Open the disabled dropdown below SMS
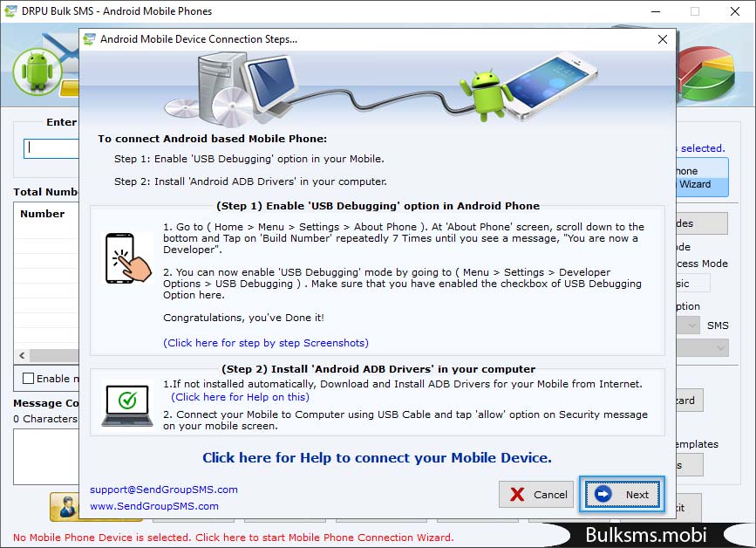The height and width of the screenshot is (548, 756). coord(702,347)
